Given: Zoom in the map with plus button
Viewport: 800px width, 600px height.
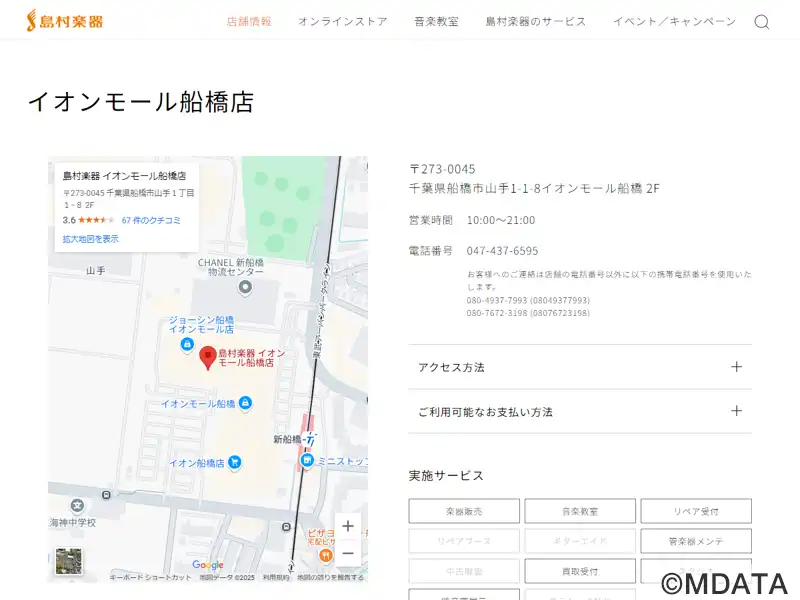Looking at the screenshot, I should pyautogui.click(x=348, y=526).
